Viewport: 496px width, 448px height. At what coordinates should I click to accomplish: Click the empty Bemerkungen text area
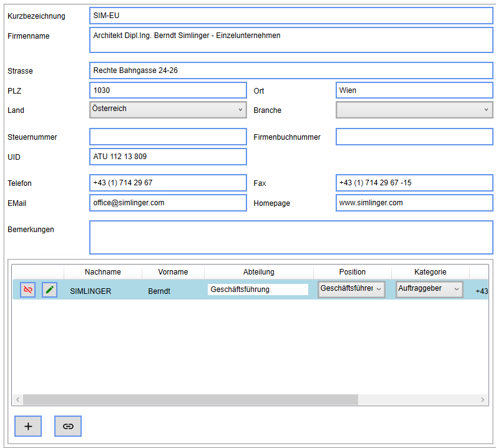coord(291,237)
